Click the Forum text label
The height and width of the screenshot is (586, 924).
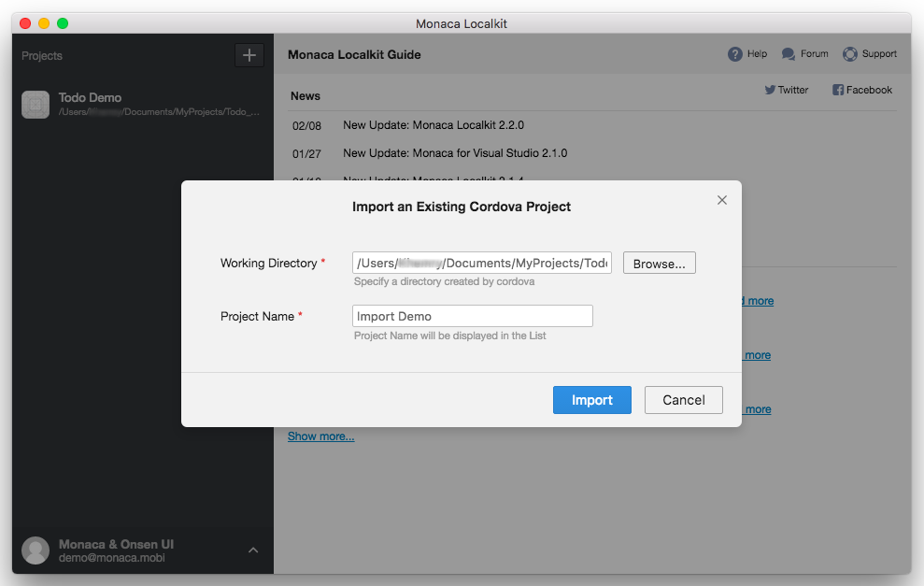[815, 53]
